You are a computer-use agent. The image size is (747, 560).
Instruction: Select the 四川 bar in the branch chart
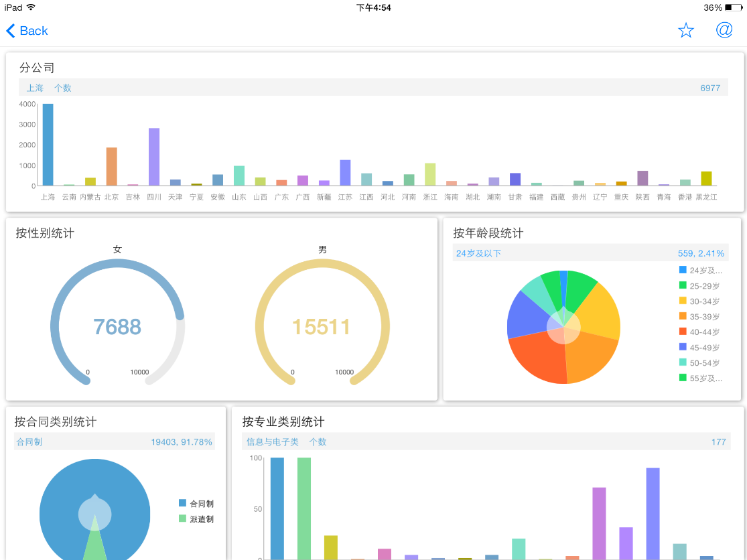[x=154, y=157]
